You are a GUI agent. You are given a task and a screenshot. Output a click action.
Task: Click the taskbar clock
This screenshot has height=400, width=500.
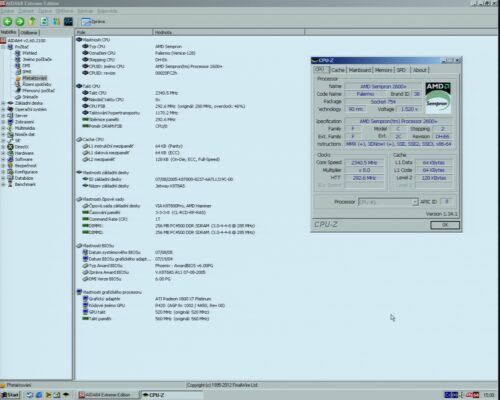[x=489, y=395]
